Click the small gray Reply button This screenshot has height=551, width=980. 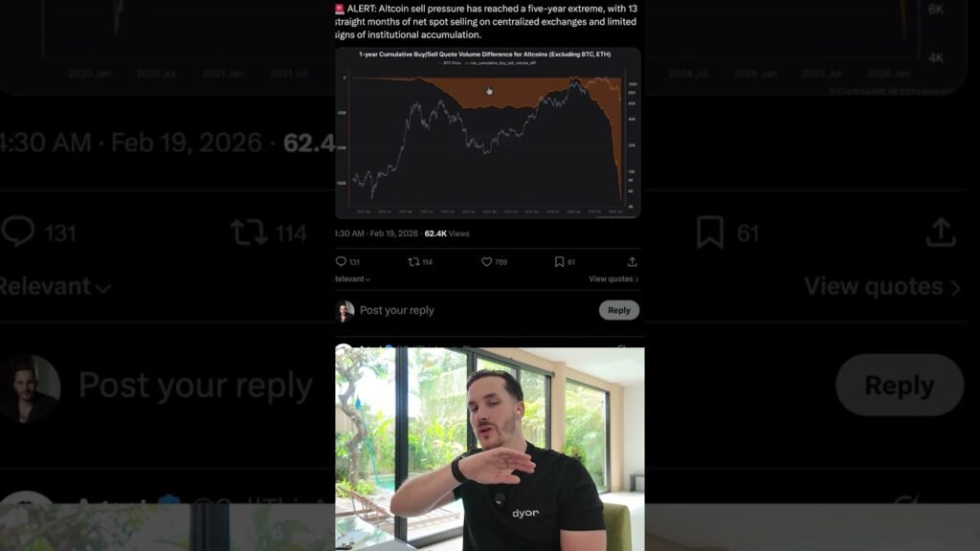tap(619, 310)
